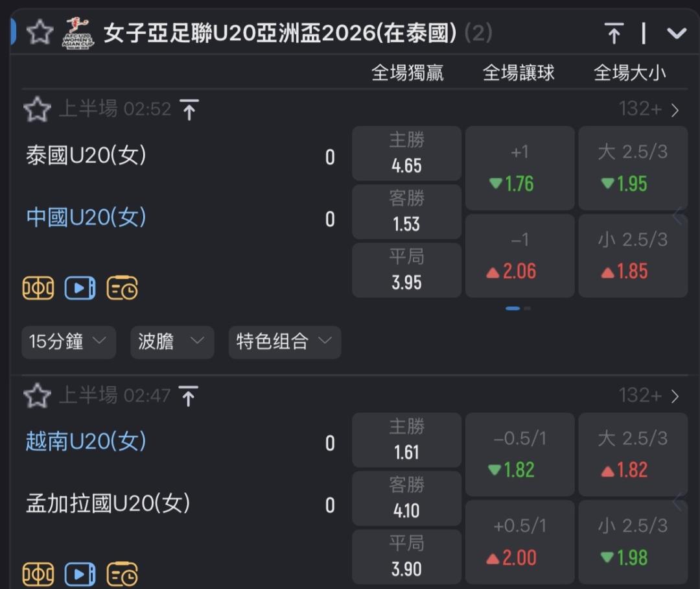Favorite the Thailand U20 vs China U20 match
The image size is (700, 589).
click(x=37, y=110)
